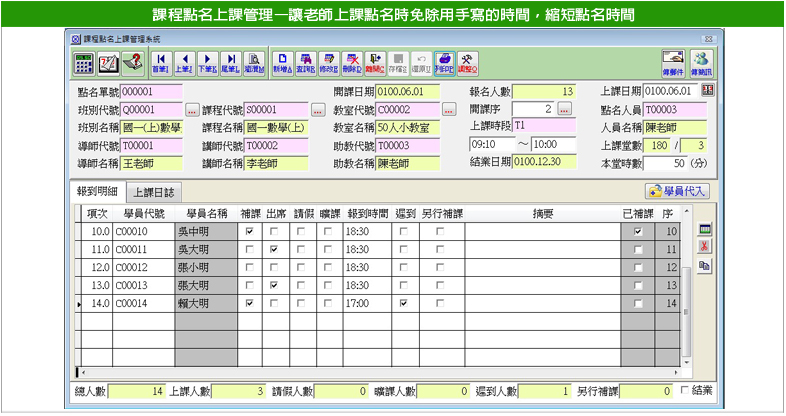Click the 新增 (add new) toolbar icon
This screenshot has height=416, width=786.
[x=283, y=62]
